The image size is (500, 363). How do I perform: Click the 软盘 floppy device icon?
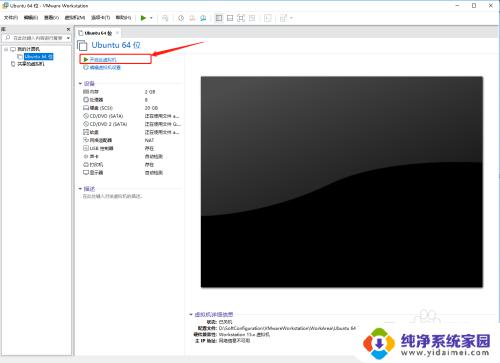(x=86, y=132)
